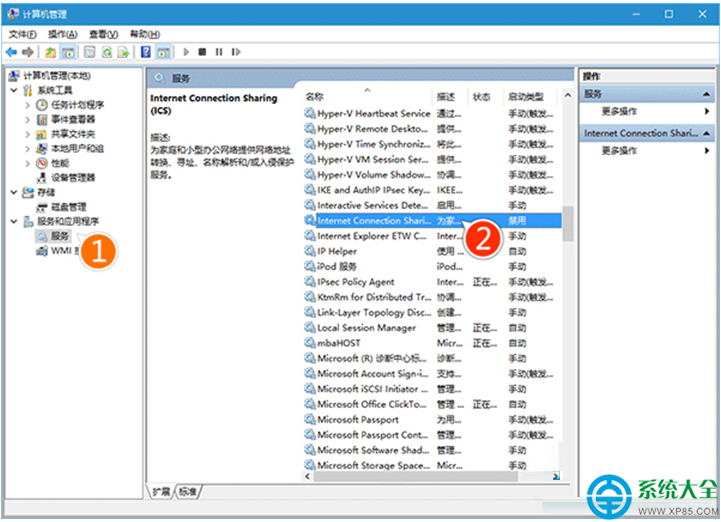The height and width of the screenshot is (522, 721).
Task: Select 共享文件夹 in the tree
Action: click(x=73, y=134)
